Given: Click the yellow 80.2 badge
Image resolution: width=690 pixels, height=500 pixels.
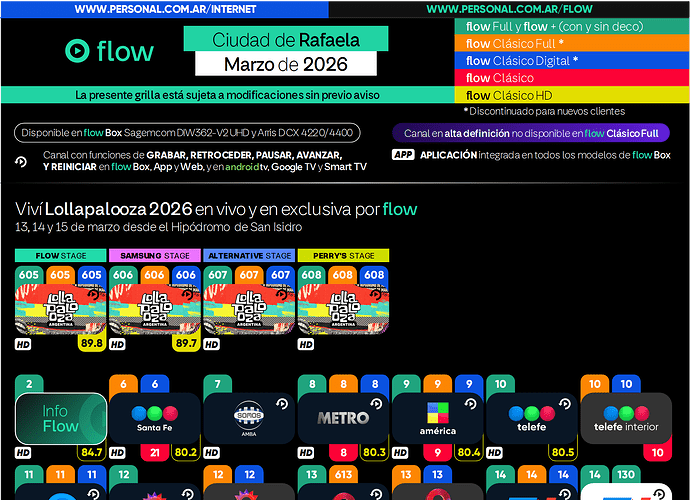Looking at the screenshot, I should 186,452.
